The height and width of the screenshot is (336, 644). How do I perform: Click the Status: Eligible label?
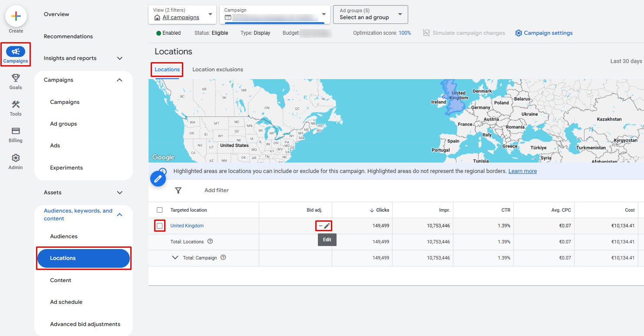211,33
